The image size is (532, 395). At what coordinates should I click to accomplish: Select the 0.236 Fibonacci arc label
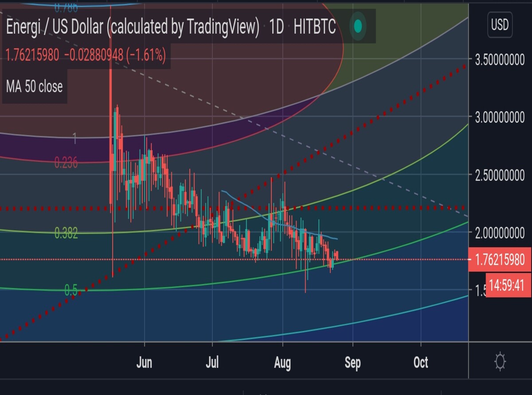pos(66,163)
